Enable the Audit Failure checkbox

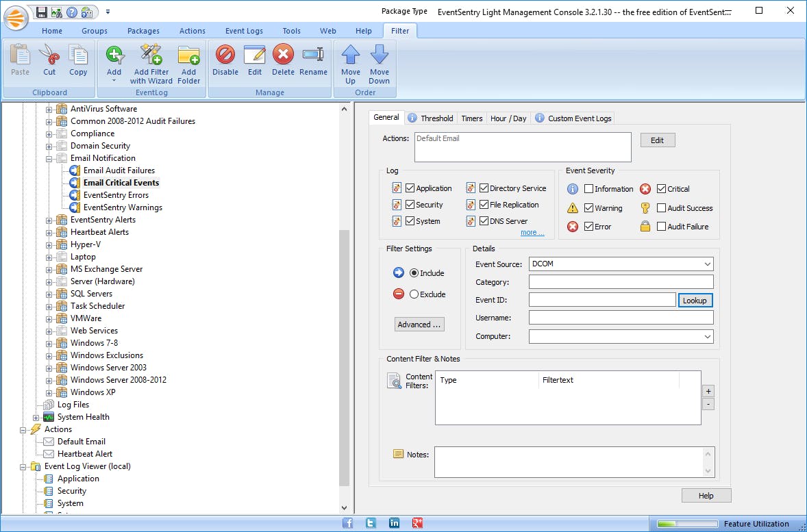pos(661,227)
